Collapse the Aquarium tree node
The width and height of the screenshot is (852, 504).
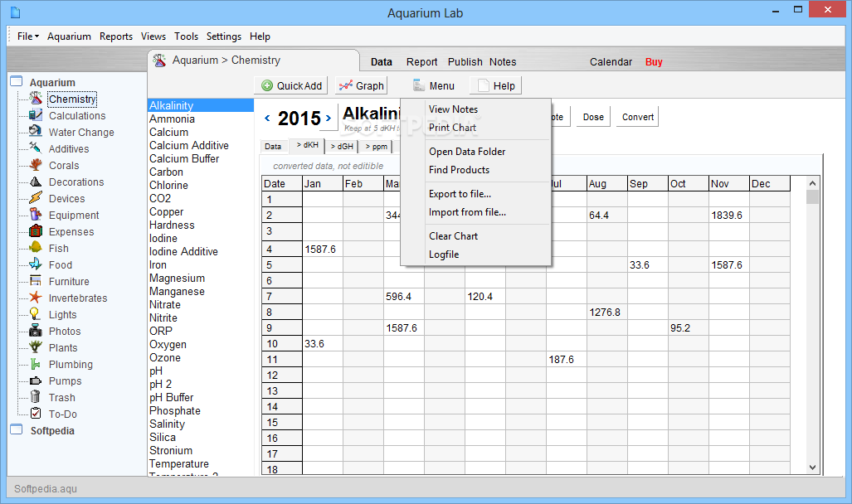[17, 81]
